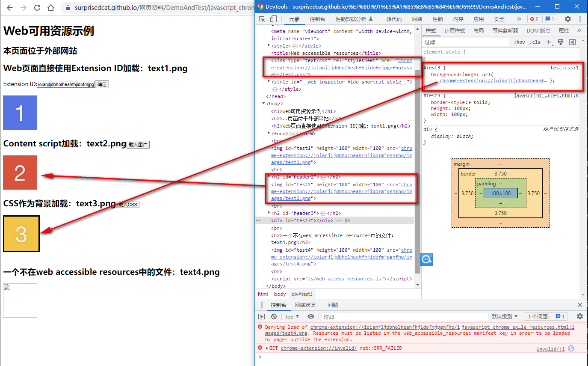Switch to the 控制台 panel tab in top bar
The image size is (588, 366).
(x=317, y=19)
